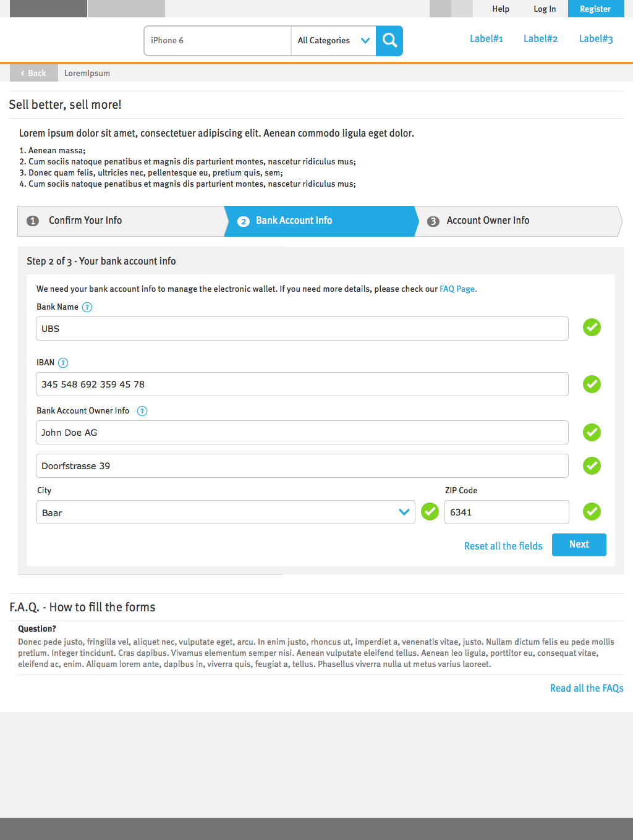Focus the IBAN input field
Screen dimensions: 633x840
tap(302, 384)
